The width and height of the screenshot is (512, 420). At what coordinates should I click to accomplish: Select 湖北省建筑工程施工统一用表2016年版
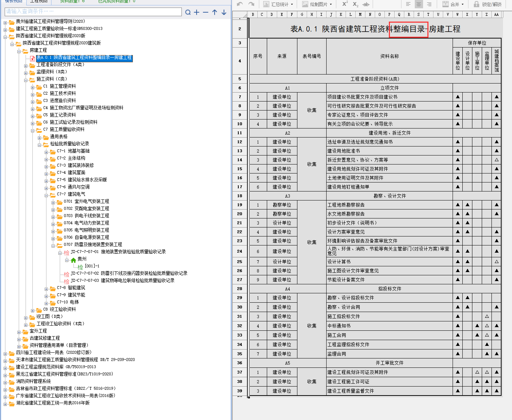coord(53,403)
